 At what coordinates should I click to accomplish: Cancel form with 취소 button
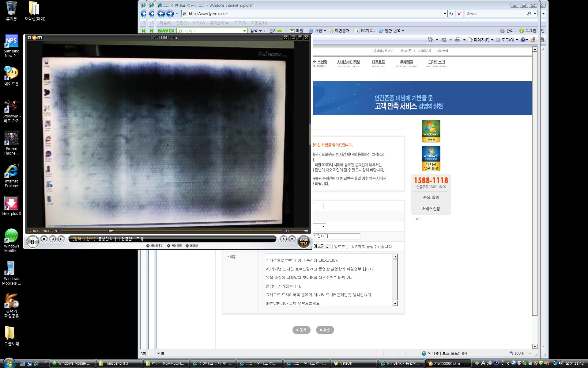pos(325,330)
